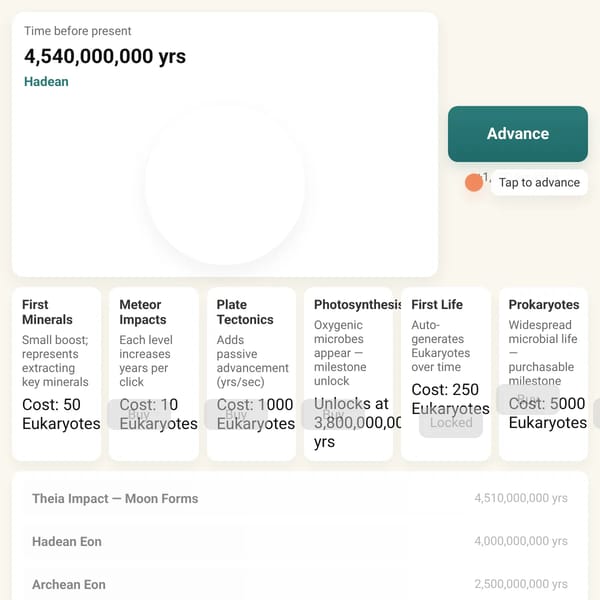Click the Prokaryotes card heading

(544, 305)
